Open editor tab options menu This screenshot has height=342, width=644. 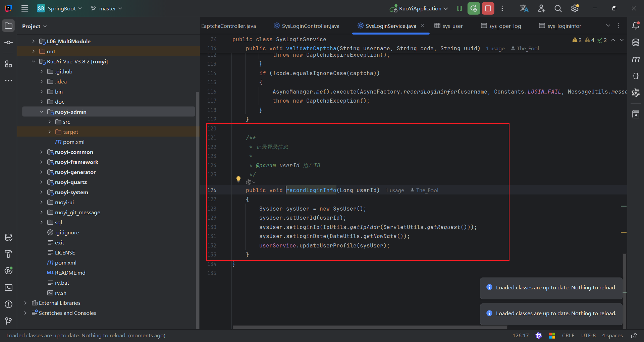tap(619, 26)
